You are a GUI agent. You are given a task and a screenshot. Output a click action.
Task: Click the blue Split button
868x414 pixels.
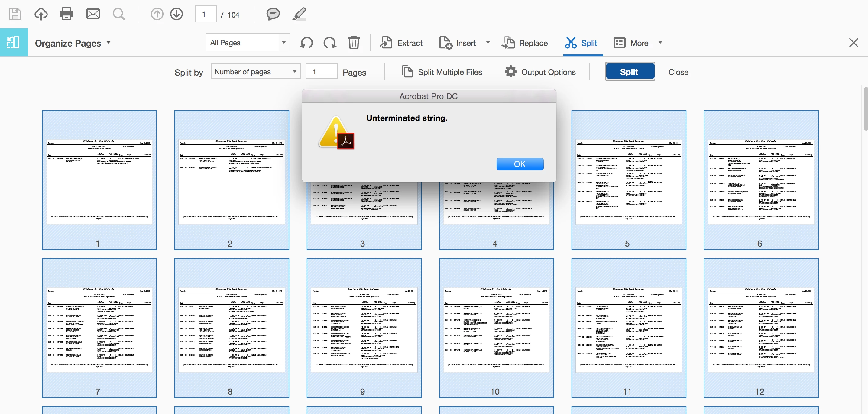(630, 72)
